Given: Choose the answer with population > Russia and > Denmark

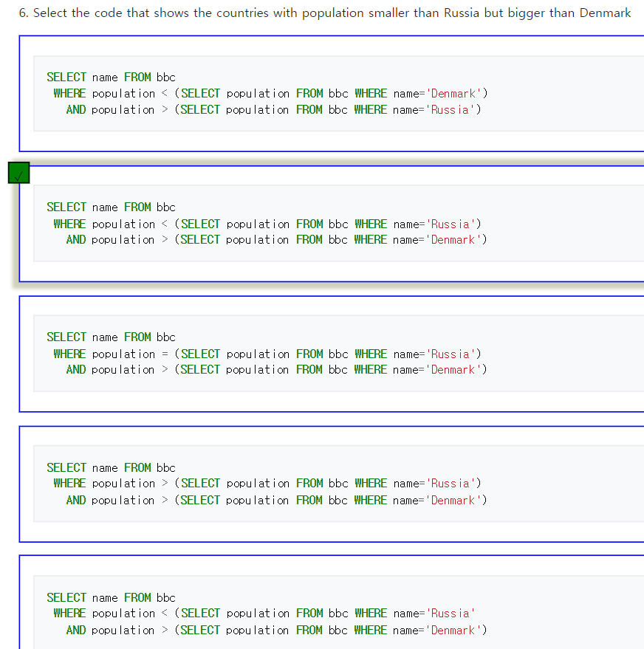Looking at the screenshot, I should pos(332,484).
